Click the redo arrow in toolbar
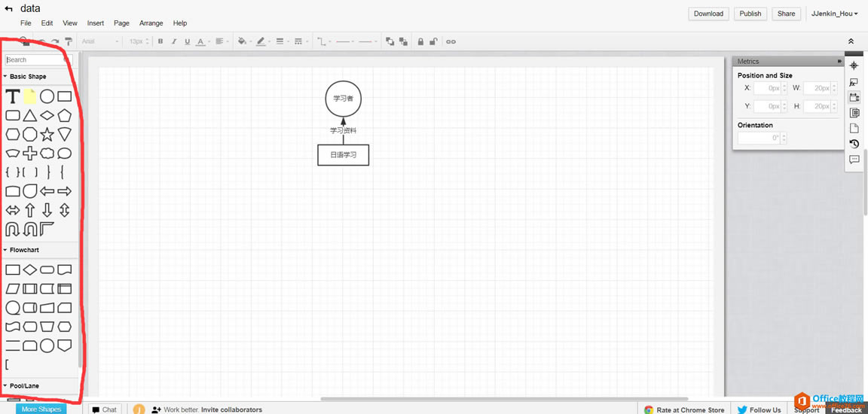The image size is (868, 414). tap(55, 41)
